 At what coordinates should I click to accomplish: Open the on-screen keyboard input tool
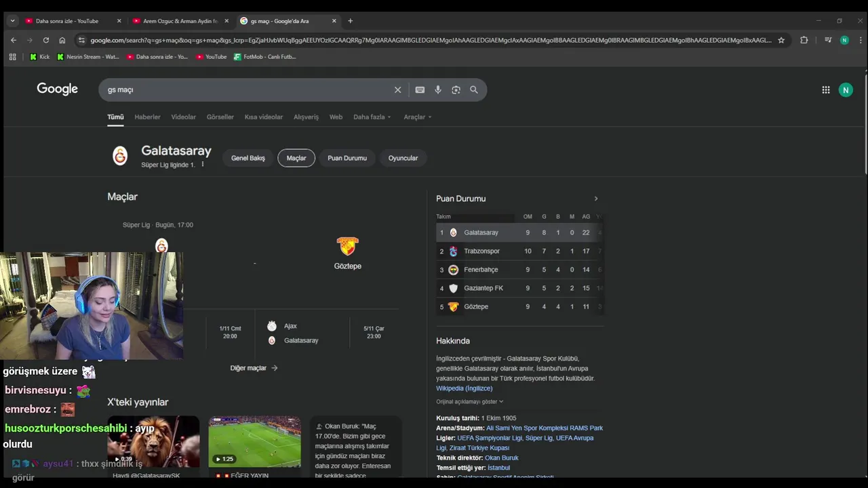tap(420, 89)
